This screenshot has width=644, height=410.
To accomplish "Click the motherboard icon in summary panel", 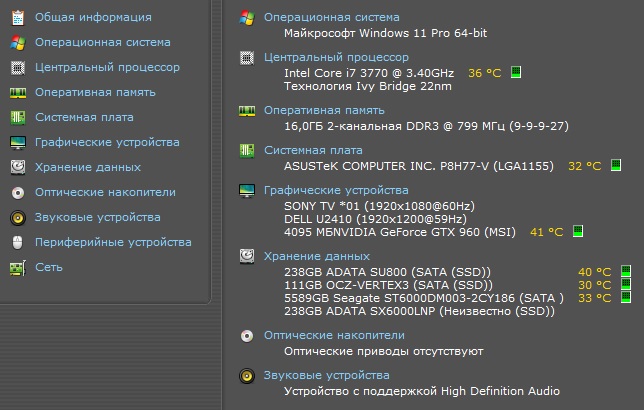I will pyautogui.click(x=247, y=151).
